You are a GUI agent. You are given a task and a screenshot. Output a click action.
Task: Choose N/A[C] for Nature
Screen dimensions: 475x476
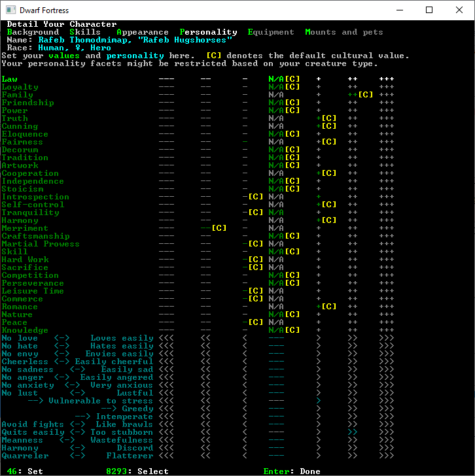click(284, 314)
